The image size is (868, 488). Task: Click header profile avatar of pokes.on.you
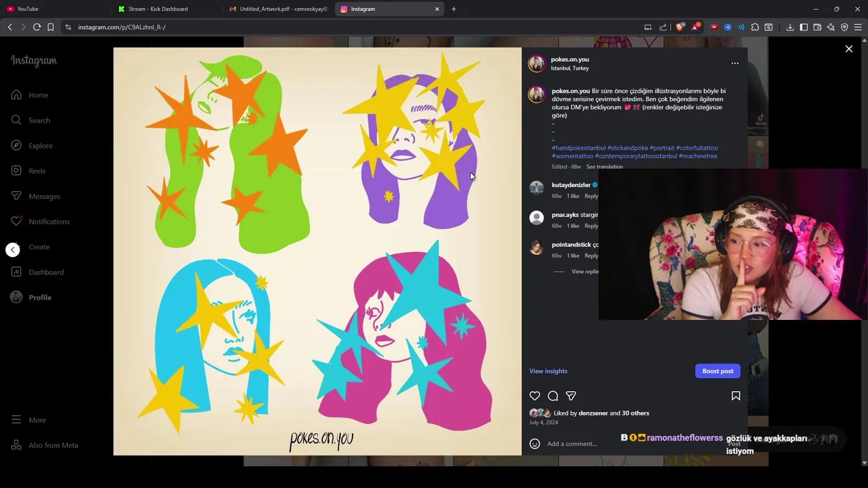[536, 64]
